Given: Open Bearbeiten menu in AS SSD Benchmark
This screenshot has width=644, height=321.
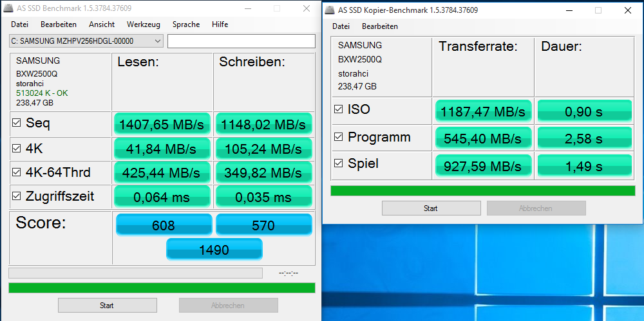Looking at the screenshot, I should pyautogui.click(x=59, y=24).
